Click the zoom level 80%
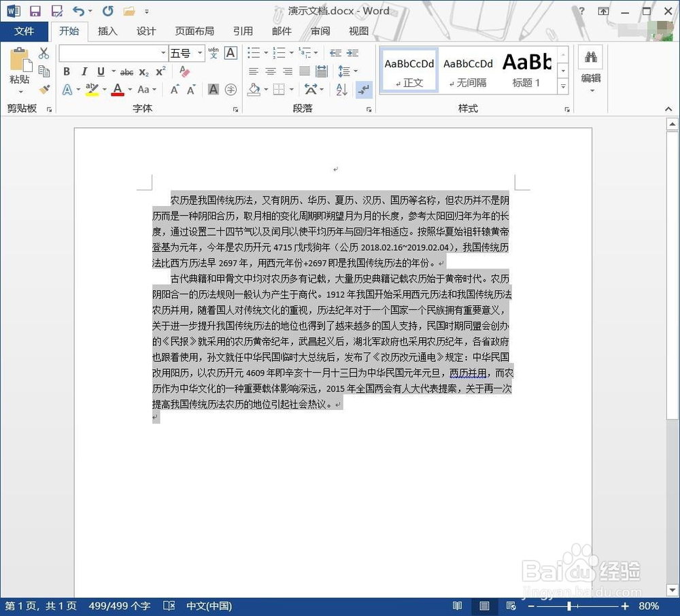 click(648, 606)
